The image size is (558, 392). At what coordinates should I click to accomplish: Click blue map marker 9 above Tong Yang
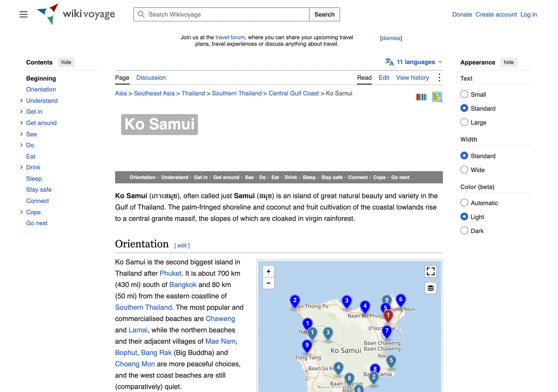[307, 346]
